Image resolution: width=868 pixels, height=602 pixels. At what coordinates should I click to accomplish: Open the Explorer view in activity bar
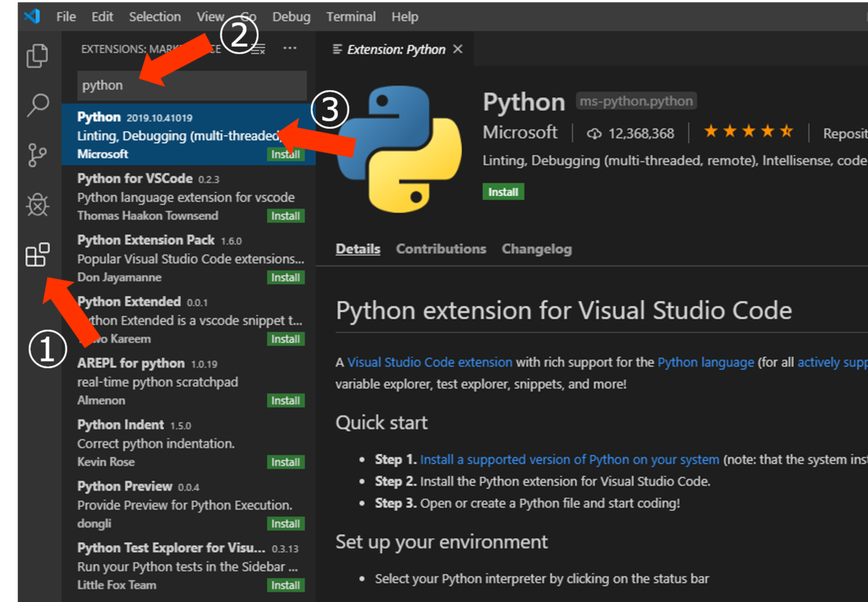coord(37,56)
